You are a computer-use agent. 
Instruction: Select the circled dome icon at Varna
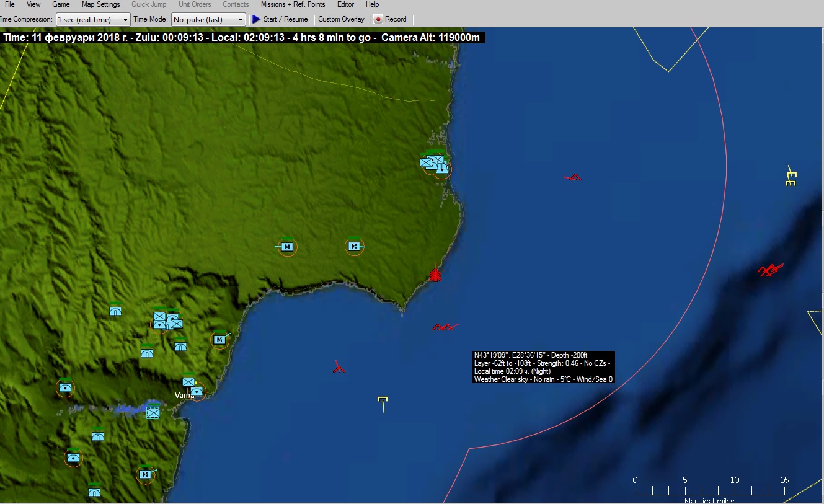pos(197,392)
